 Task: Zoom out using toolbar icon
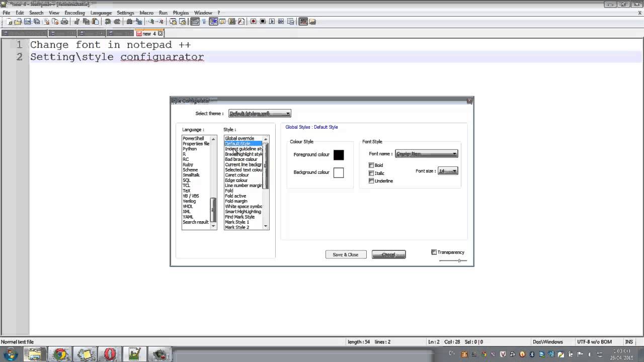[x=160, y=22]
